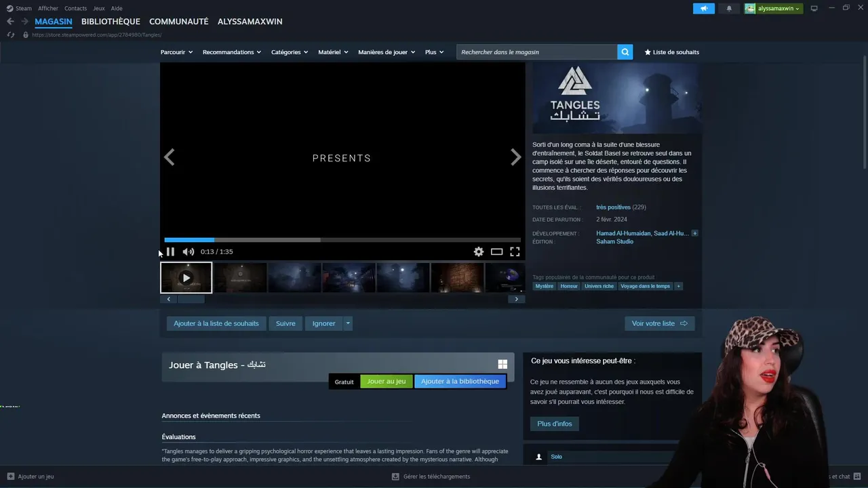The width and height of the screenshot is (868, 488).
Task: Open the très positives reviews link
Action: [x=613, y=207]
